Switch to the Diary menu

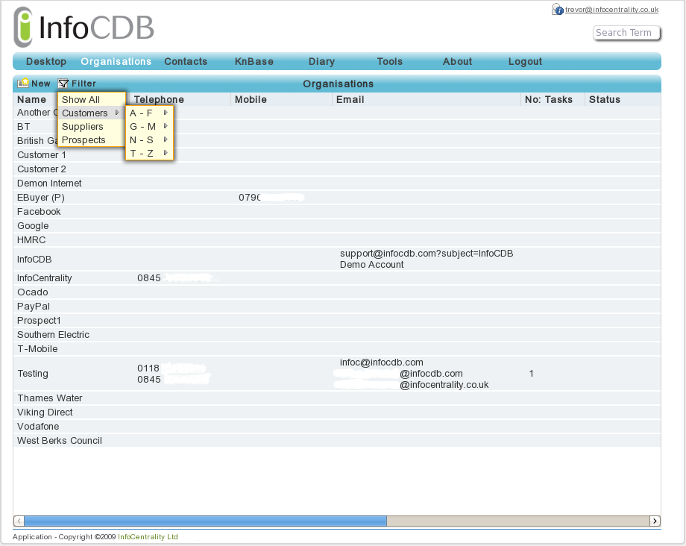point(322,62)
